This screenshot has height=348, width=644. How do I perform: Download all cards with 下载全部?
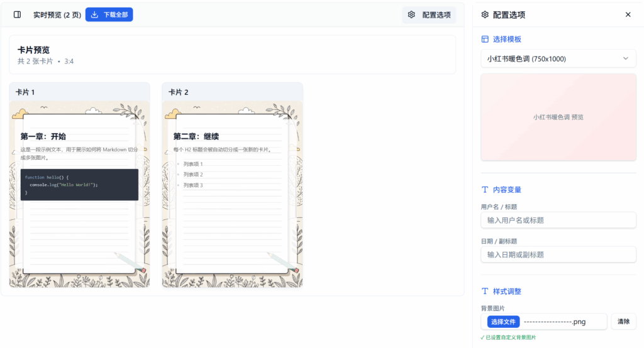point(109,14)
